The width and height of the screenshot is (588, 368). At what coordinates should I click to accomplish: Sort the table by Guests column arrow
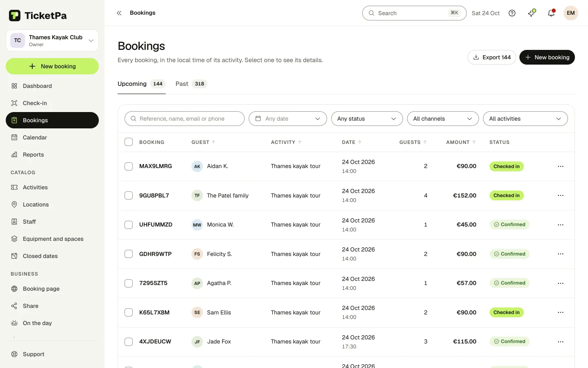pyautogui.click(x=425, y=142)
